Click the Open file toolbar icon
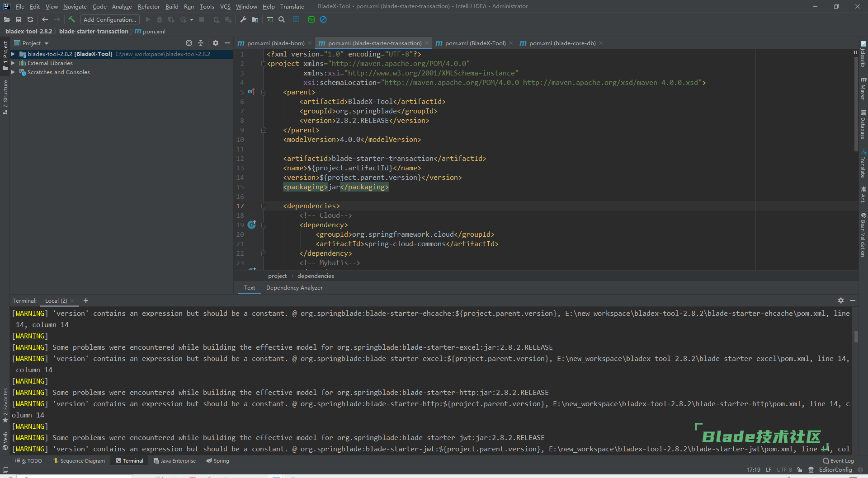Image resolution: width=868 pixels, height=478 pixels. click(x=7, y=19)
